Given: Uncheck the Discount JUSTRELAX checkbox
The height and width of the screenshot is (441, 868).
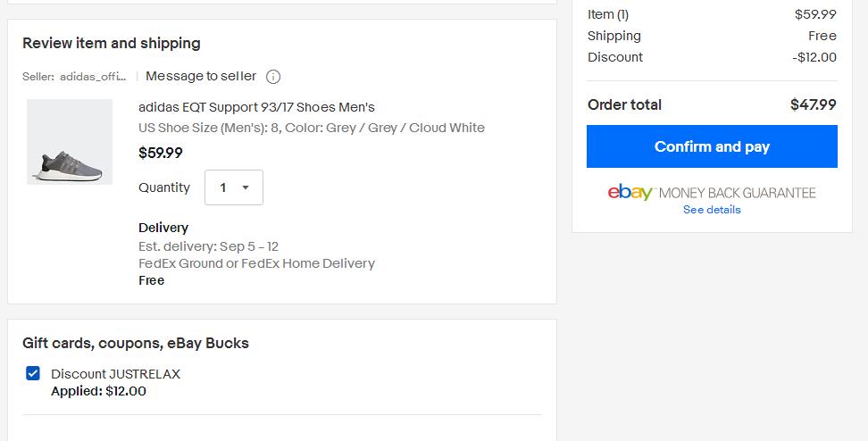Looking at the screenshot, I should point(33,373).
